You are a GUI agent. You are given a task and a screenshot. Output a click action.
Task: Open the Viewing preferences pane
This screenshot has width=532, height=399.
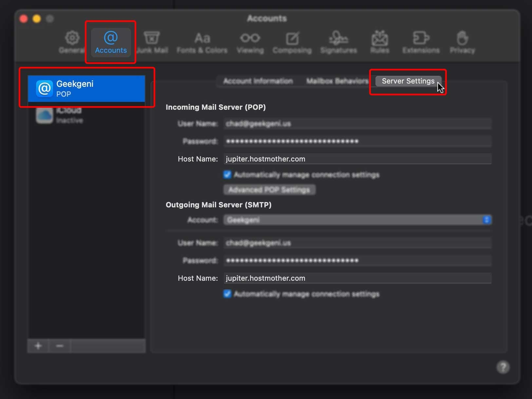[x=250, y=43]
